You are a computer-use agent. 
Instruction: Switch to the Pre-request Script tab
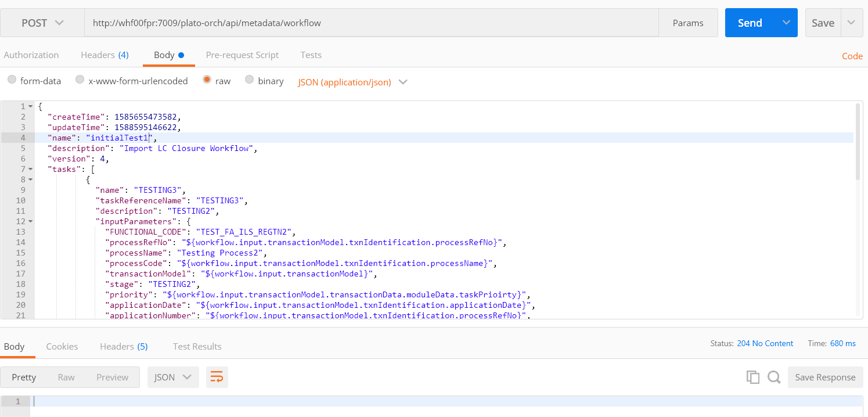tap(242, 55)
